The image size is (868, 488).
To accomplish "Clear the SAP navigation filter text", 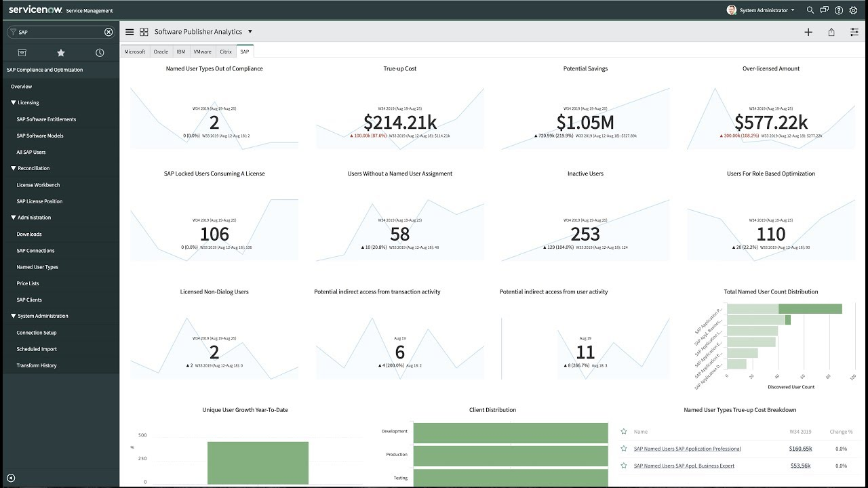I will pyautogui.click(x=108, y=32).
